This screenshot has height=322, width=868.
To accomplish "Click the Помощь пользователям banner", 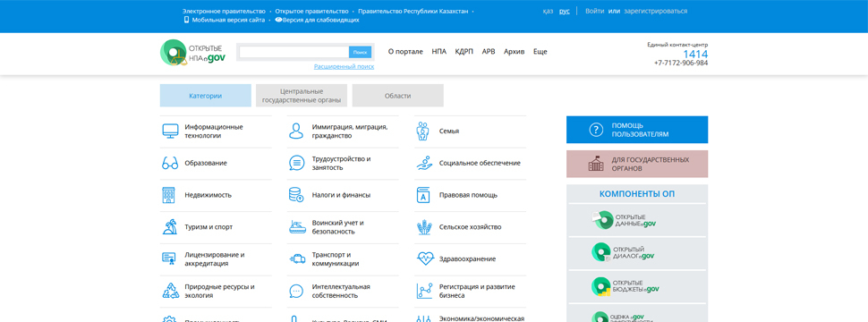I will (x=636, y=130).
